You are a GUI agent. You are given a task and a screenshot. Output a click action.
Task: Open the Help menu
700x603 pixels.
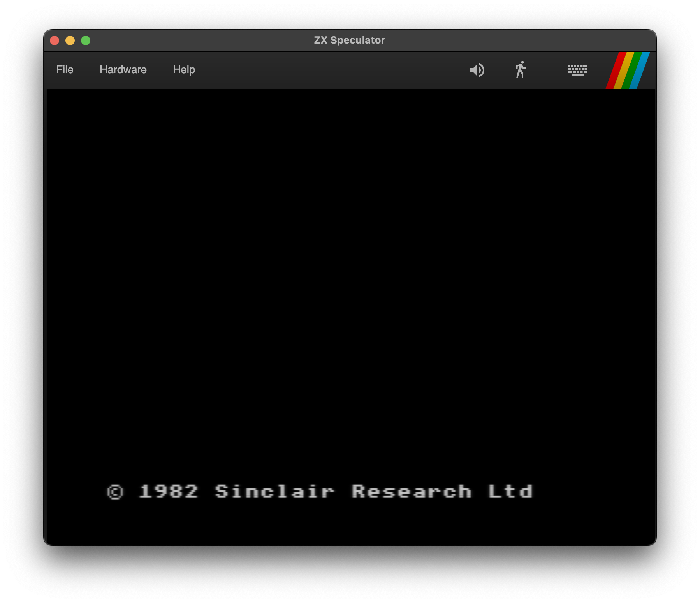[184, 70]
